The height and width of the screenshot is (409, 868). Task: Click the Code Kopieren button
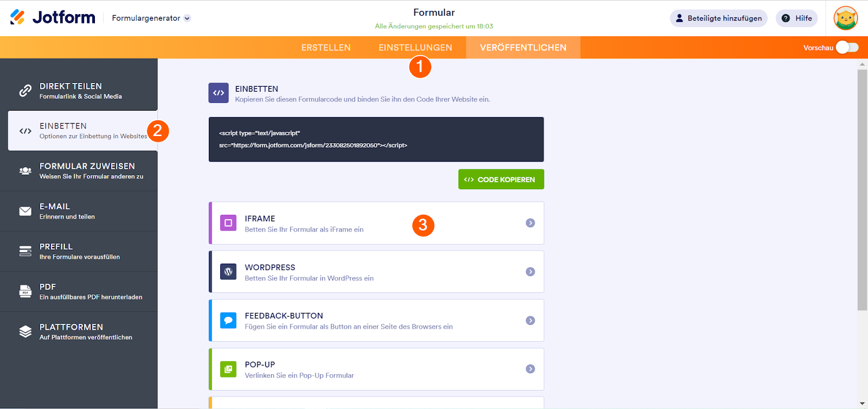tap(501, 180)
